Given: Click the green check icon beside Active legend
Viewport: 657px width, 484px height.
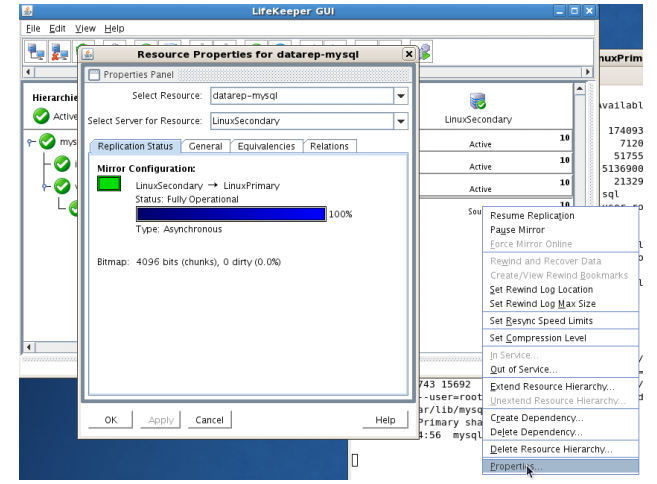Looking at the screenshot, I should pos(41,116).
